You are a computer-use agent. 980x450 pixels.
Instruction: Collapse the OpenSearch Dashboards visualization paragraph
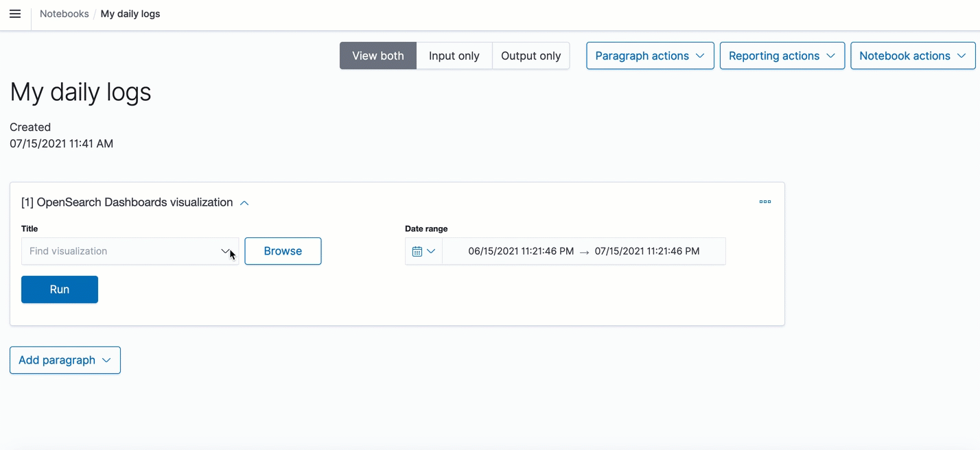pyautogui.click(x=244, y=202)
